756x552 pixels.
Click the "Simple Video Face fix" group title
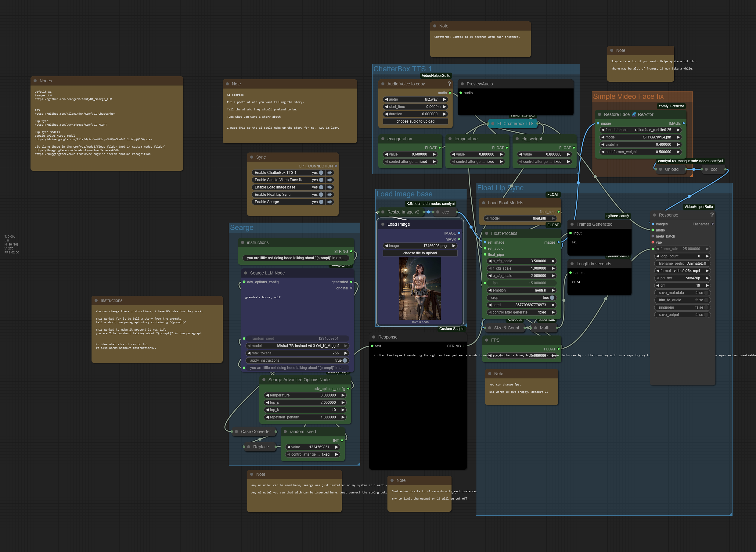pyautogui.click(x=628, y=97)
